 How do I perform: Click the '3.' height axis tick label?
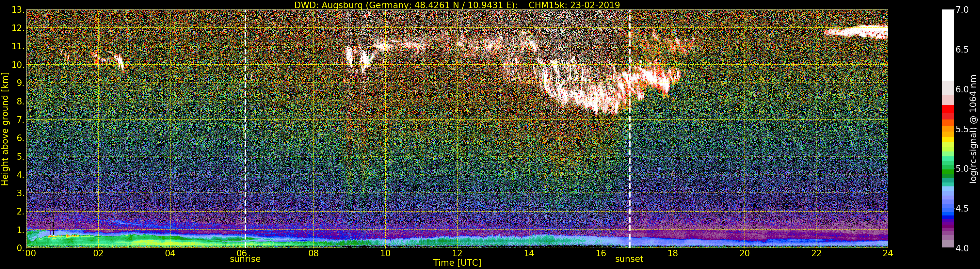[x=21, y=193]
